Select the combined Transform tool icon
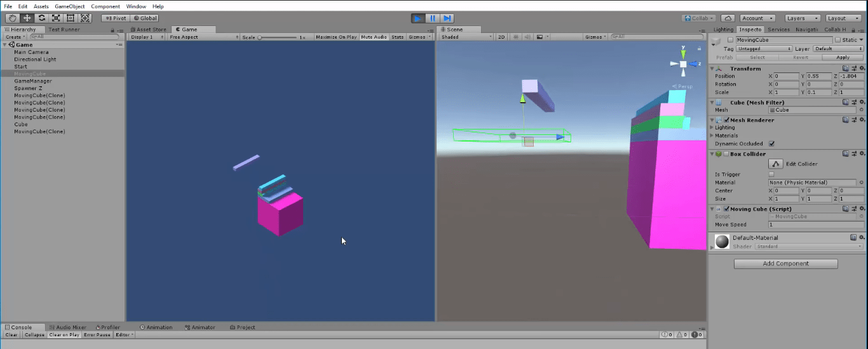Screen dimensions: 868x349 pos(85,18)
